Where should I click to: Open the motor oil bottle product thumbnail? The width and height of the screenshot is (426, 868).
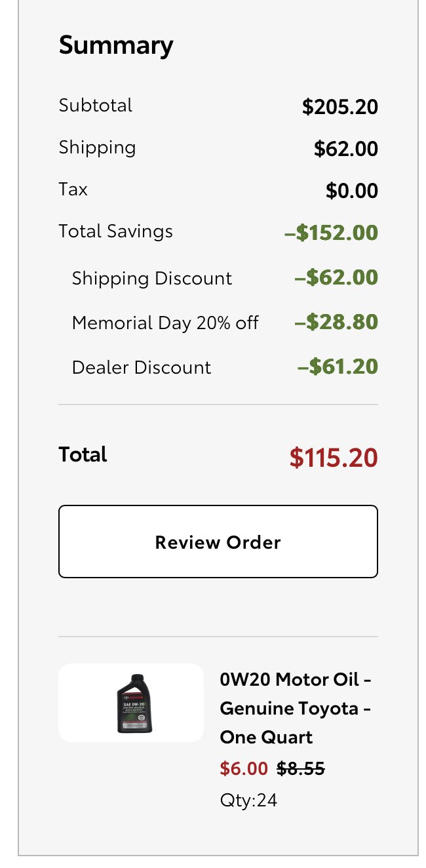(x=131, y=703)
